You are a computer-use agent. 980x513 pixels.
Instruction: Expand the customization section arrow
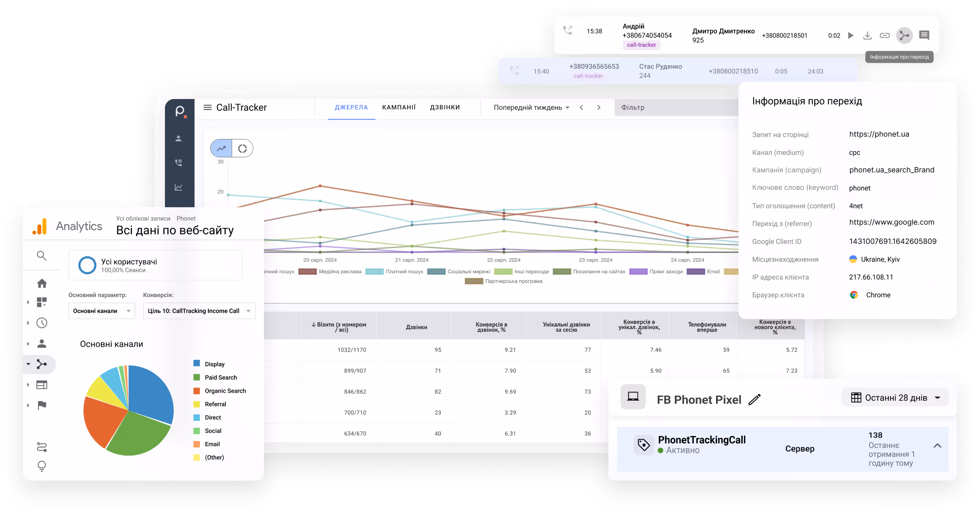28,302
